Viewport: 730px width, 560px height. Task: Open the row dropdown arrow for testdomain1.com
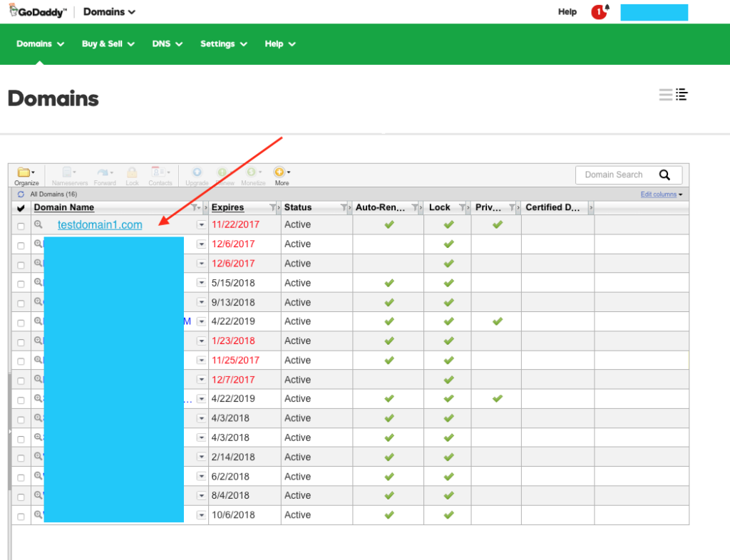point(201,224)
